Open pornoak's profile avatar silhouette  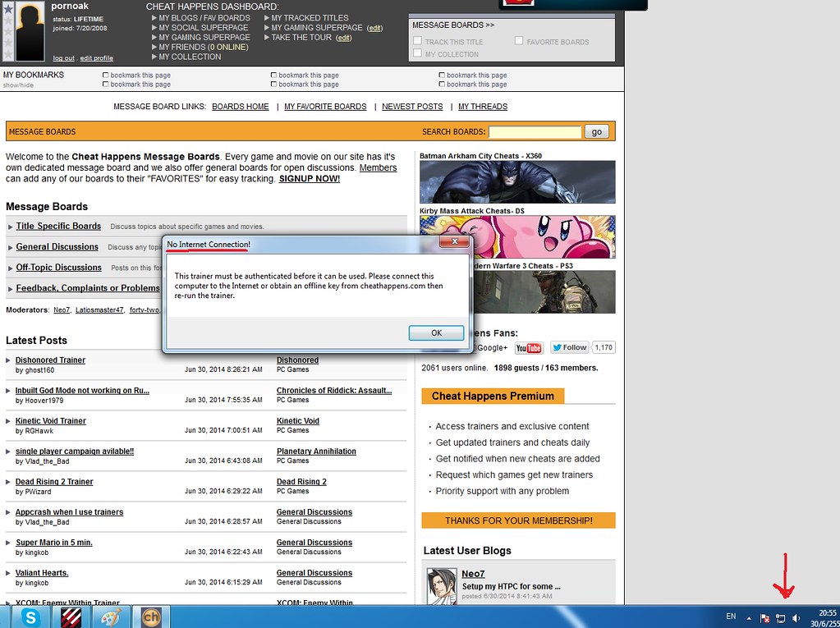pos(30,32)
